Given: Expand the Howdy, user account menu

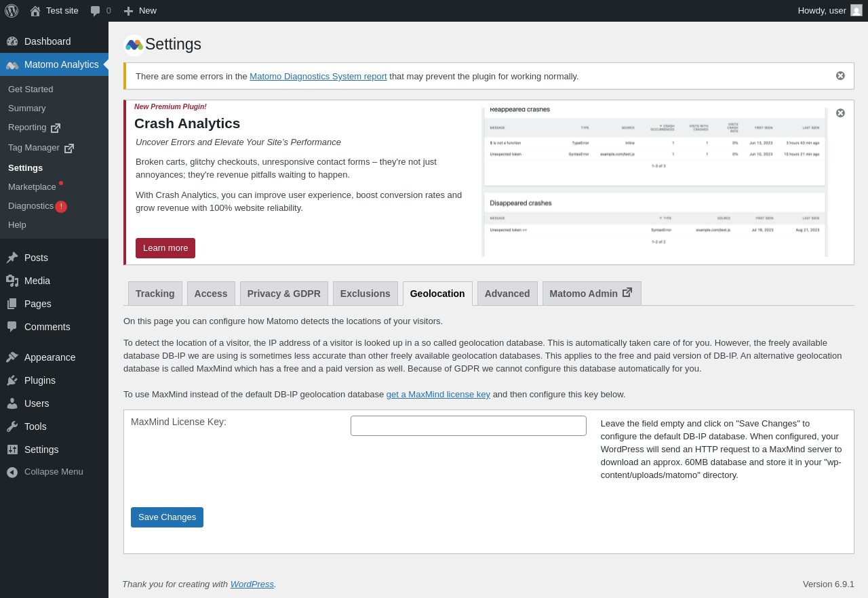Looking at the screenshot, I should tap(822, 11).
